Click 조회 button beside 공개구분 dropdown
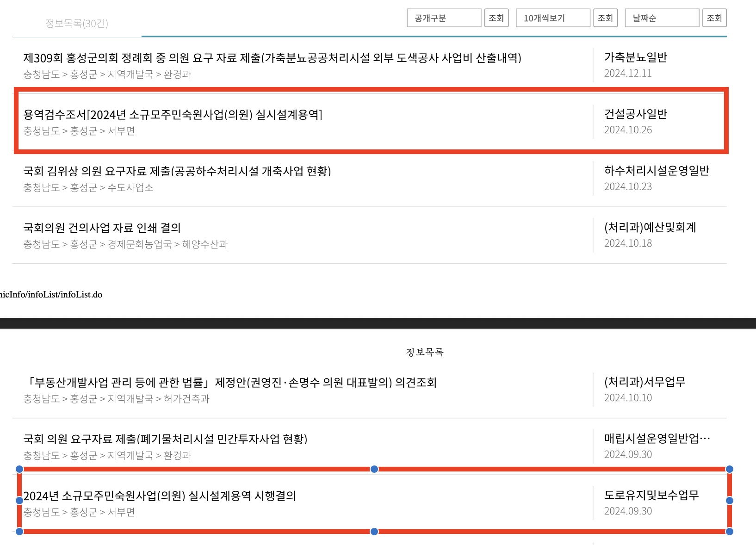This screenshot has height=545, width=756. [x=496, y=18]
